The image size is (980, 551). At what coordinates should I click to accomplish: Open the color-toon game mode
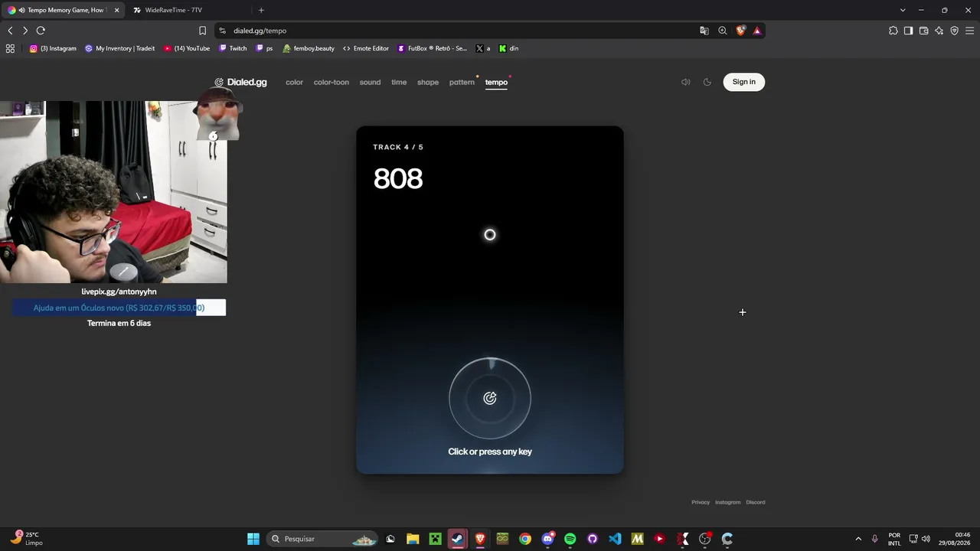click(x=331, y=82)
